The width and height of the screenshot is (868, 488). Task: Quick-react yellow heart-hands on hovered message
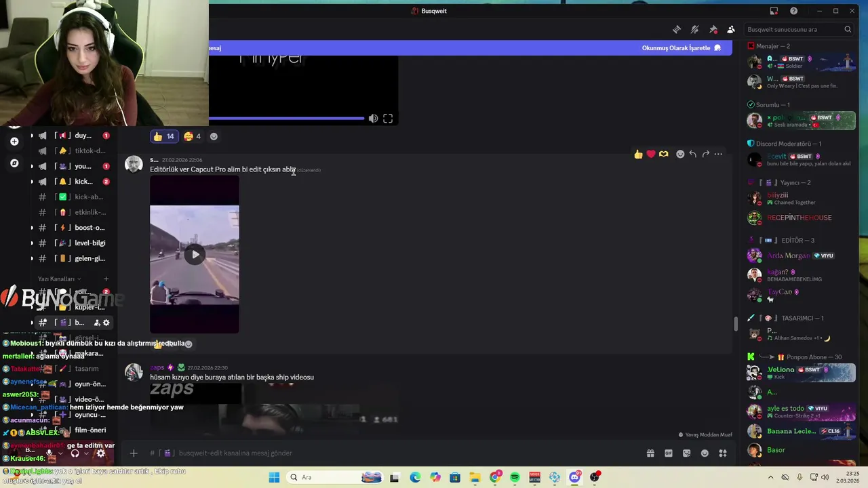(664, 155)
